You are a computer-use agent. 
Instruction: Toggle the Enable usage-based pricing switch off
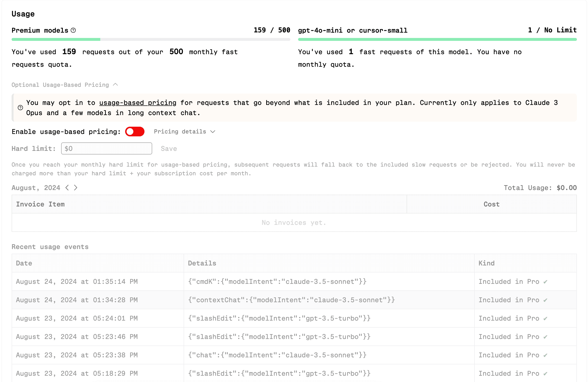(135, 132)
